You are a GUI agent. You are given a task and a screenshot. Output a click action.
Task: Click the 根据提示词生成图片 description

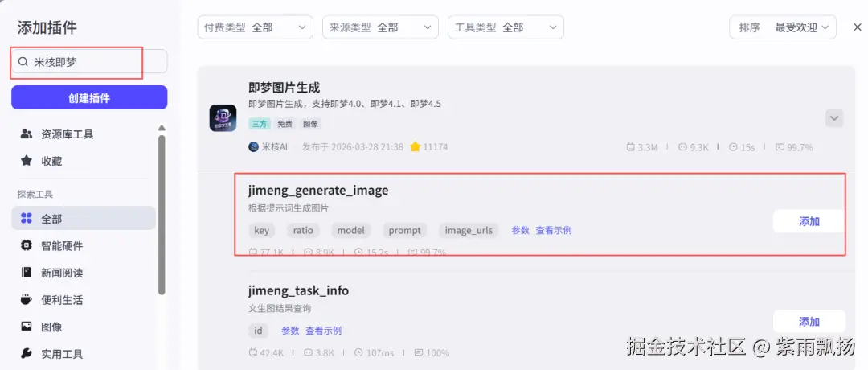288,209
